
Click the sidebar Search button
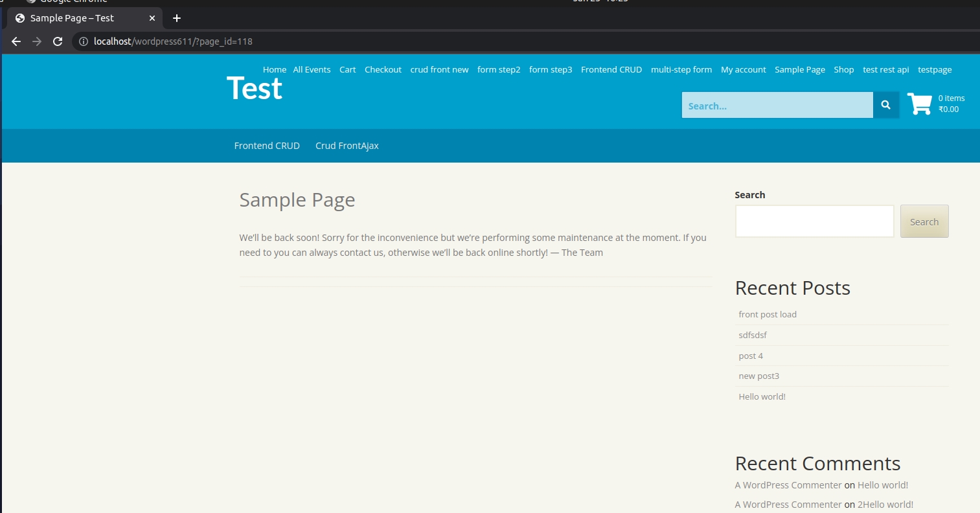[924, 222]
